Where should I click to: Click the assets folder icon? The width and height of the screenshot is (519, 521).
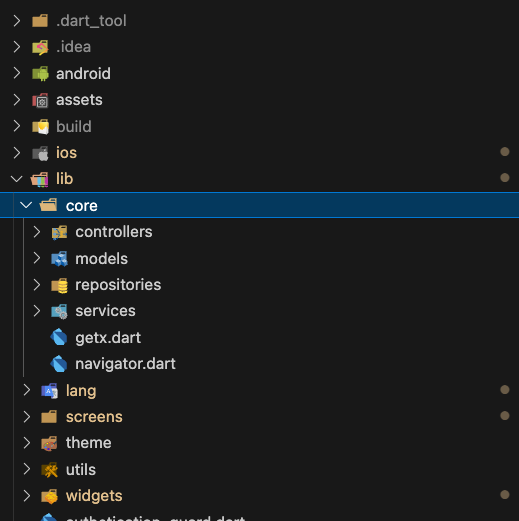(40, 100)
